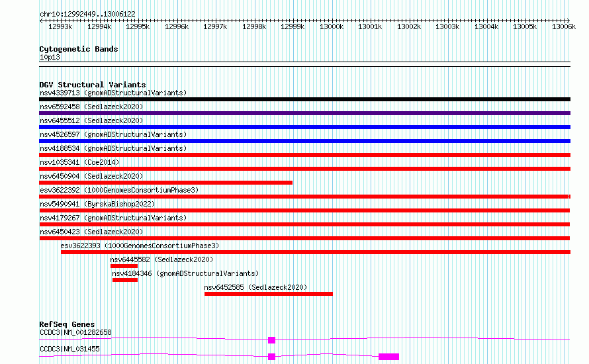Select the nsv1035341 Coe2014 red bar
This screenshot has height=364, width=589.
click(x=304, y=169)
